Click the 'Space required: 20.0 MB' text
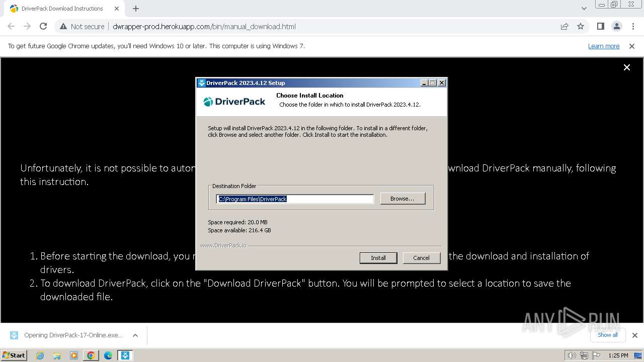The width and height of the screenshot is (644, 362). pos(237,222)
